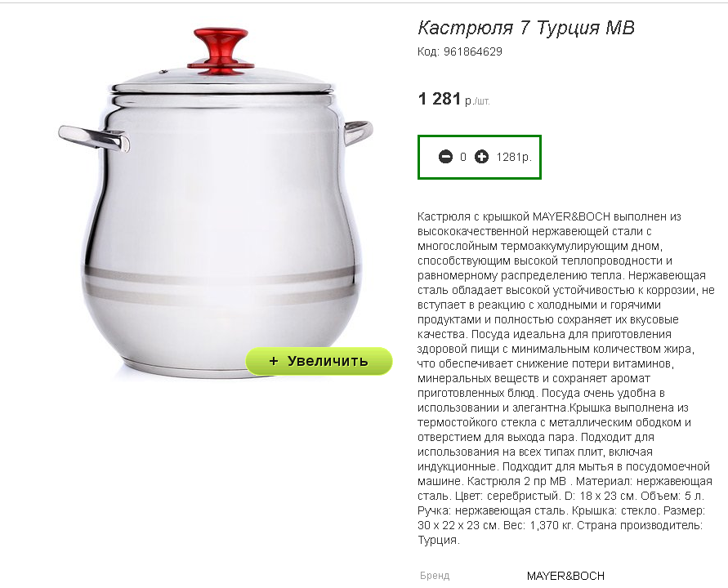Click the word Турция ending the description
Screen dimensions: 728x588
coord(438,540)
